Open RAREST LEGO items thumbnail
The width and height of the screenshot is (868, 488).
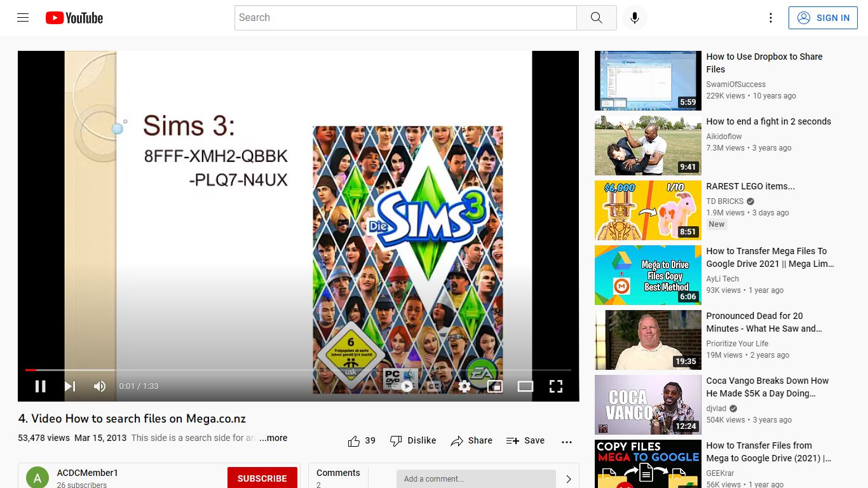(648, 210)
